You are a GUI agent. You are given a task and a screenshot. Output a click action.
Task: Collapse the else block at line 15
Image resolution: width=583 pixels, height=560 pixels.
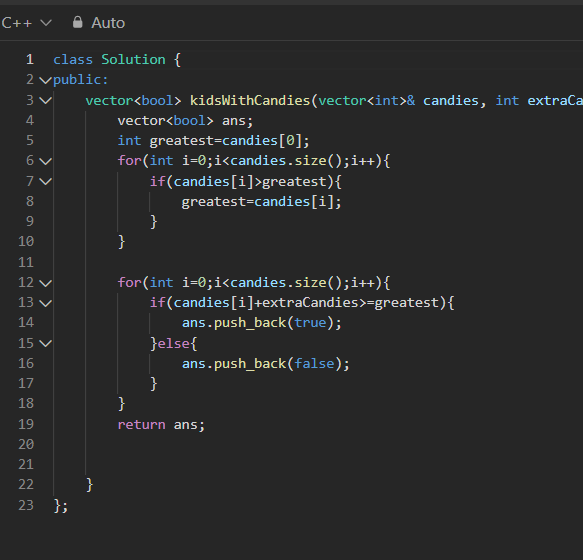pos(45,343)
